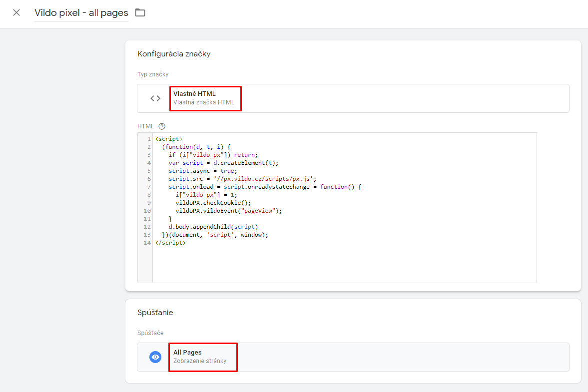
Task: Click the custom HTML code brackets icon
Action: 155,98
